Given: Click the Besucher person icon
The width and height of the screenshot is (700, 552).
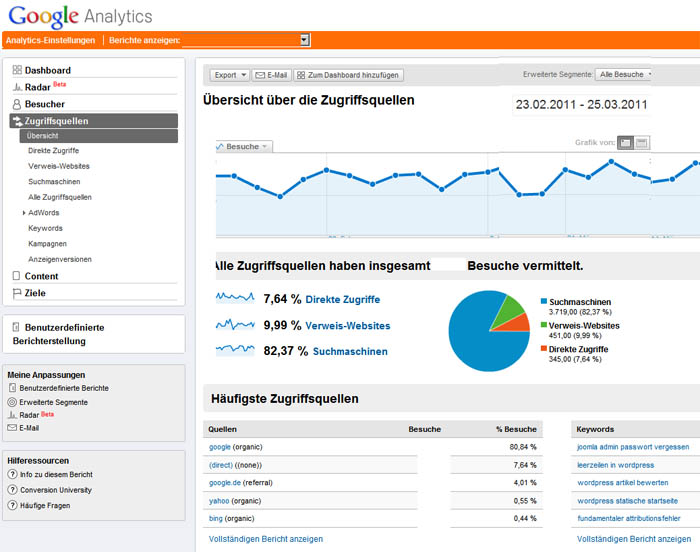Looking at the screenshot, I should 17,104.
